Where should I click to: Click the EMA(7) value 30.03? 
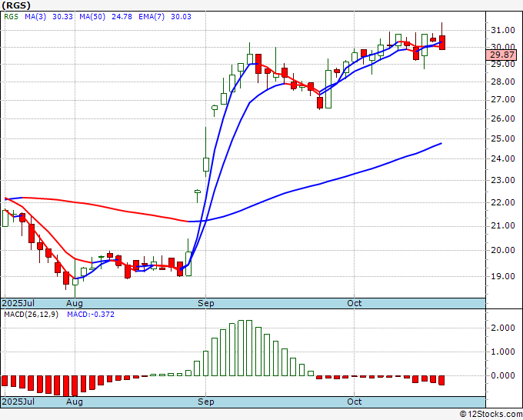click(181, 17)
